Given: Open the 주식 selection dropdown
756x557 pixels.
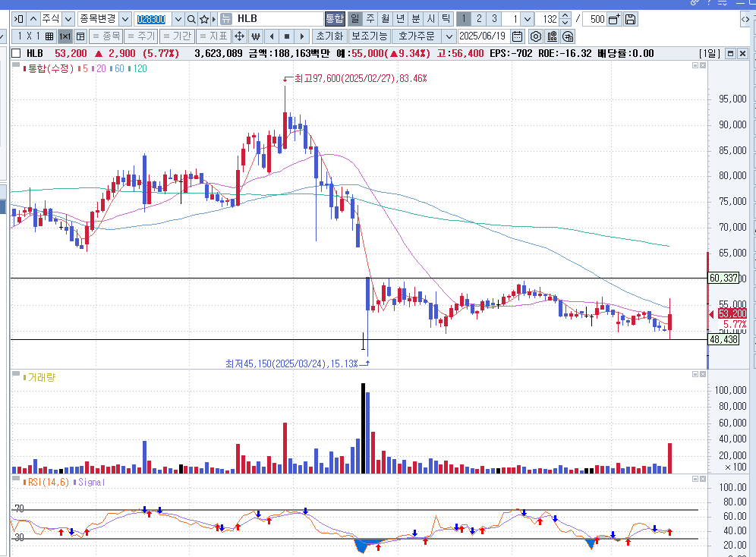Looking at the screenshot, I should pyautogui.click(x=67, y=17).
